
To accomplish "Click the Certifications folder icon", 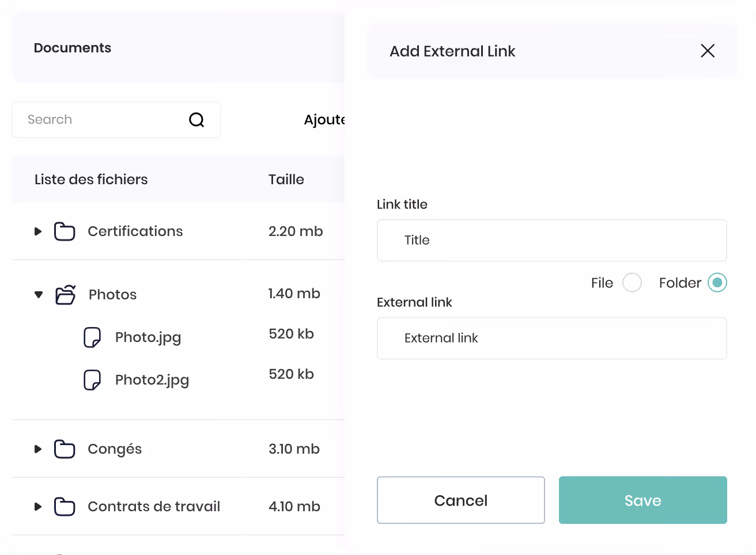I will click(65, 231).
